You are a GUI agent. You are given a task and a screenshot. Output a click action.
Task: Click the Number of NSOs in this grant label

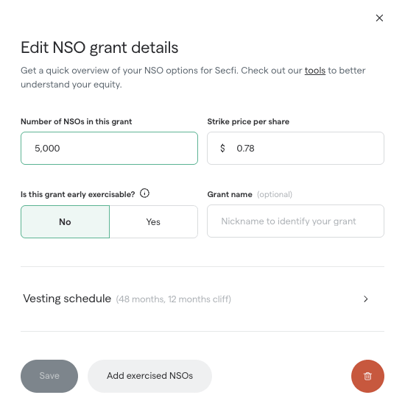[76, 122]
